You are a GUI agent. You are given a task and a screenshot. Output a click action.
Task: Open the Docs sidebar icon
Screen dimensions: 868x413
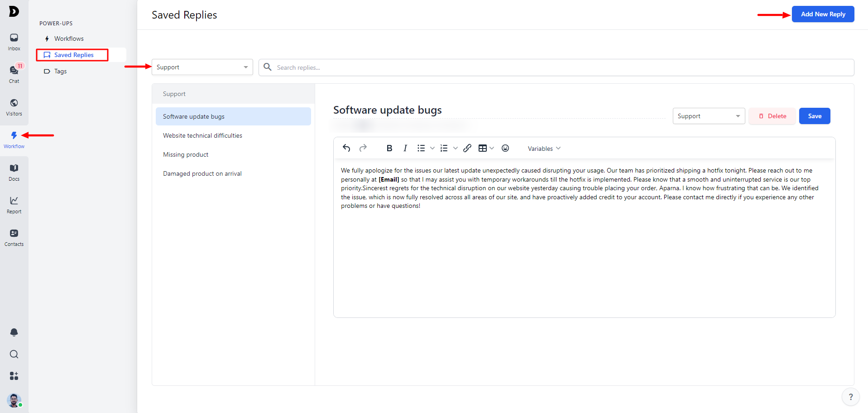click(x=14, y=172)
